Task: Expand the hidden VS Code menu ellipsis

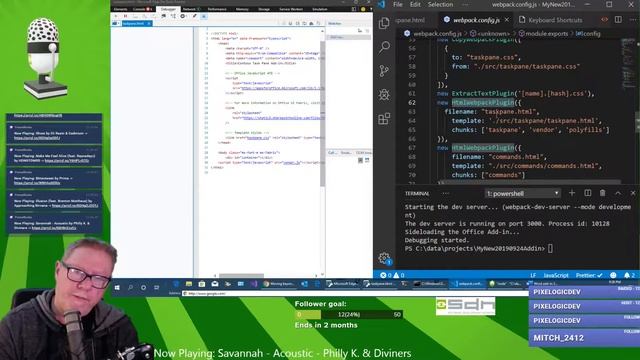Action: (465, 4)
